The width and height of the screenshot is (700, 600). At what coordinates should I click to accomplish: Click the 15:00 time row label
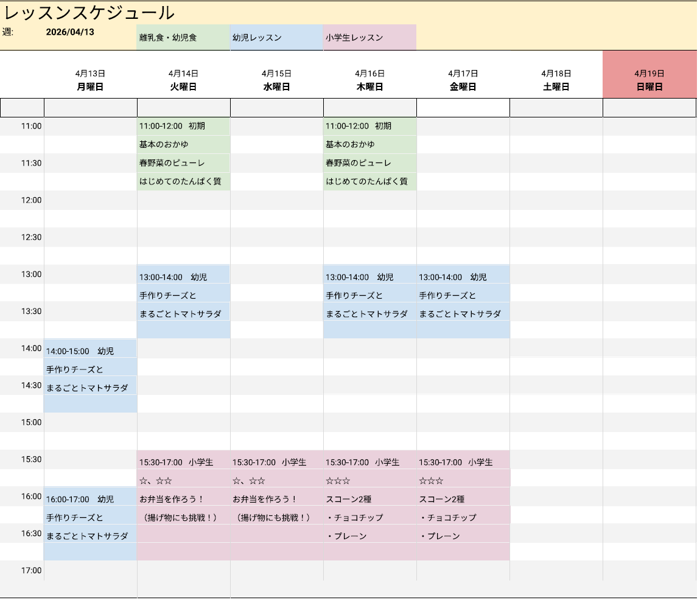32,422
